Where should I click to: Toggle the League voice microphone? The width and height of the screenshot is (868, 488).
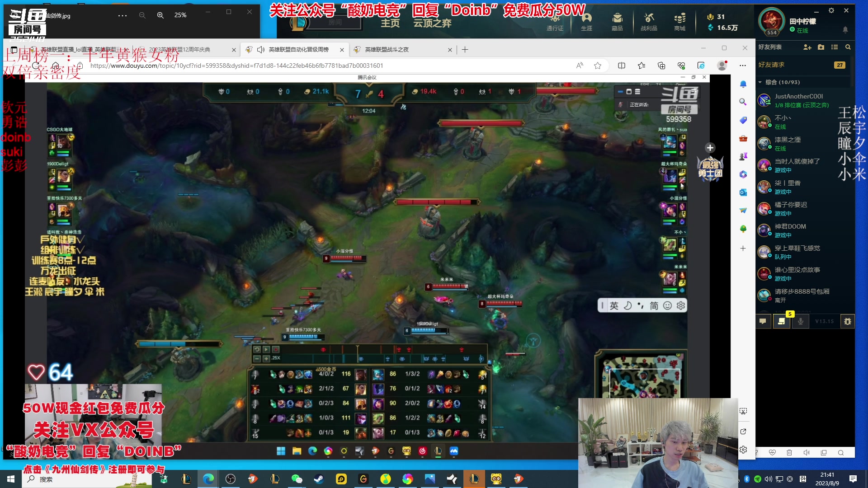800,321
